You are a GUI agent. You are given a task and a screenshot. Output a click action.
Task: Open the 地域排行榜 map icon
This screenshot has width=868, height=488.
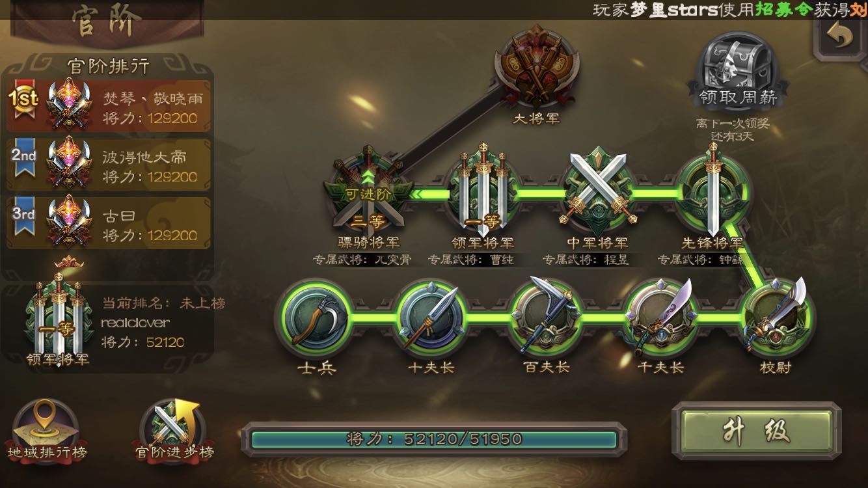(46, 429)
